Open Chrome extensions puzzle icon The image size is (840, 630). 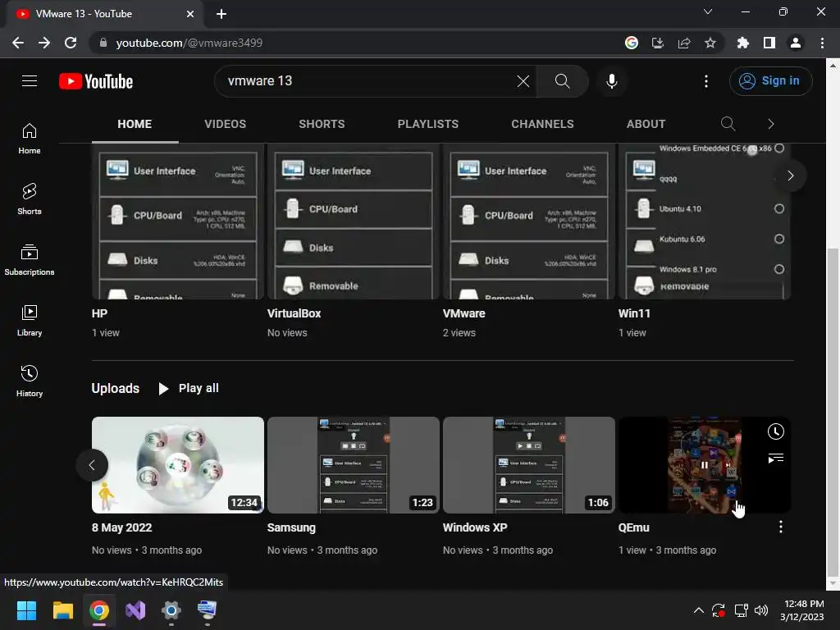click(x=742, y=43)
